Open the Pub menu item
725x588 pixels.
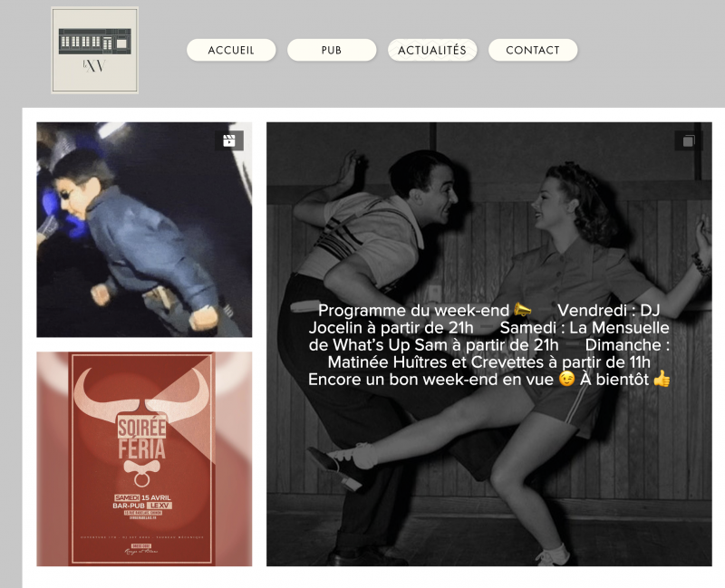point(332,51)
